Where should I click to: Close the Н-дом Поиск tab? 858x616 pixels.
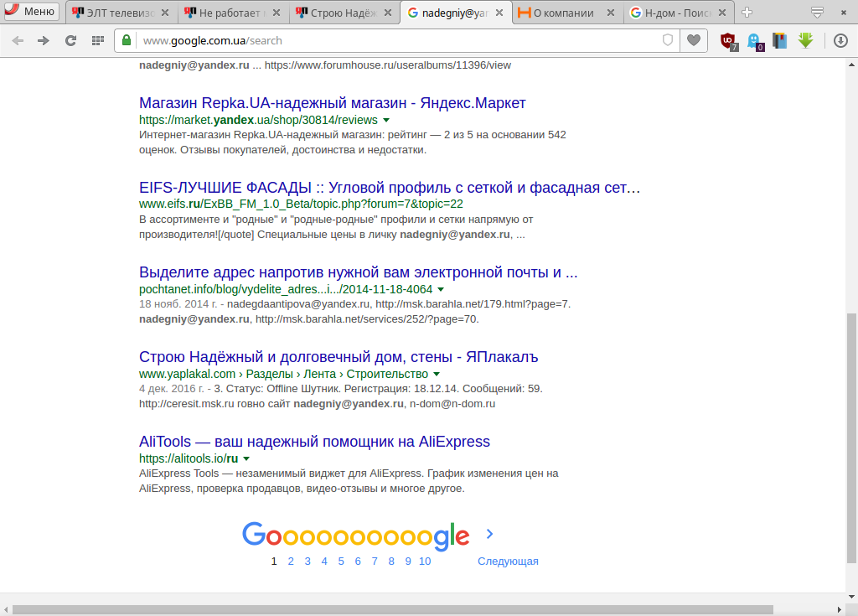[x=721, y=13]
